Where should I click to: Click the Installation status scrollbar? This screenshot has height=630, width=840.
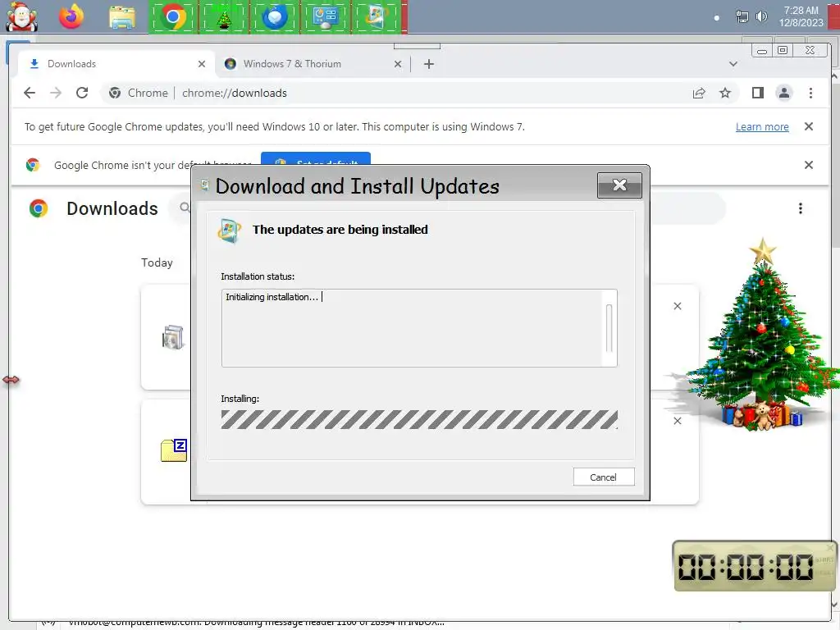point(609,328)
